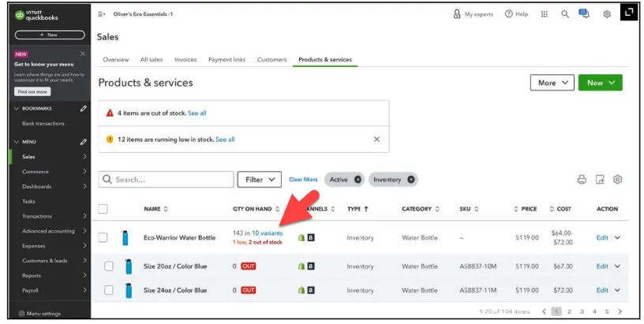Viewport: 644px width, 324px height.
Task: Click the Shopify channel icon for Eco-Warrior Water Bottle
Action: [301, 237]
